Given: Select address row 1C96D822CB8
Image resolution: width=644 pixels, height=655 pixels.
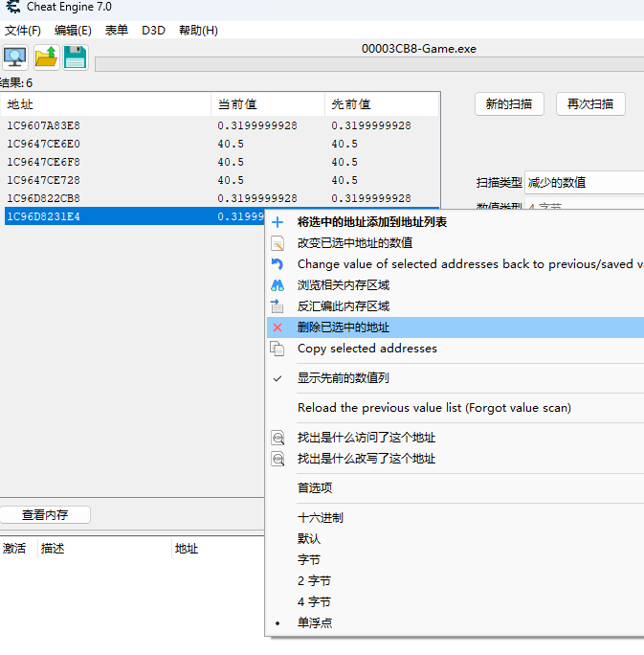Looking at the screenshot, I should [222, 198].
